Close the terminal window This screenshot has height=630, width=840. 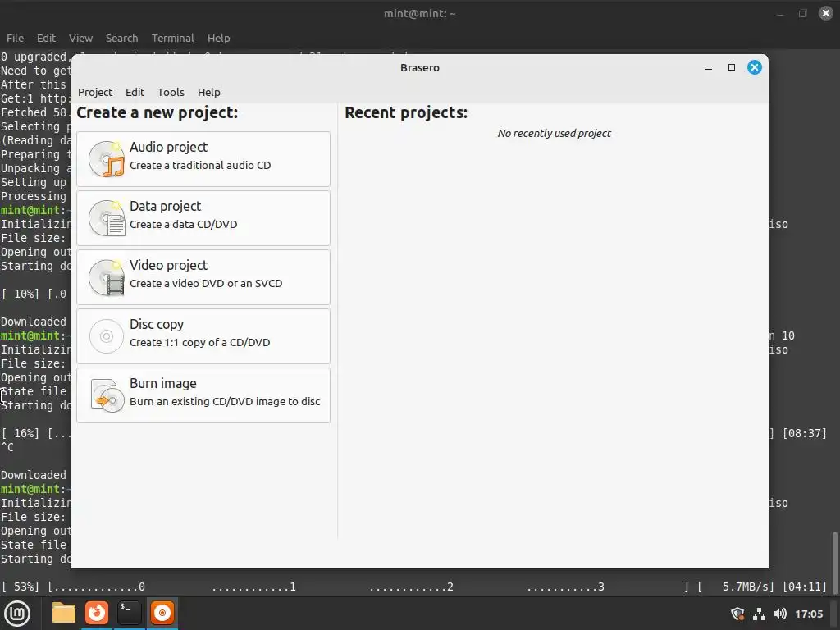pyautogui.click(x=826, y=13)
